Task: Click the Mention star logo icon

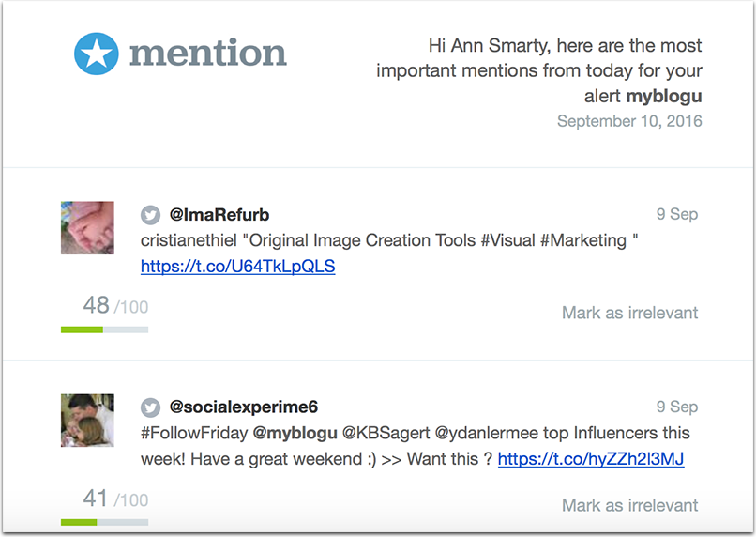Action: tap(97, 54)
